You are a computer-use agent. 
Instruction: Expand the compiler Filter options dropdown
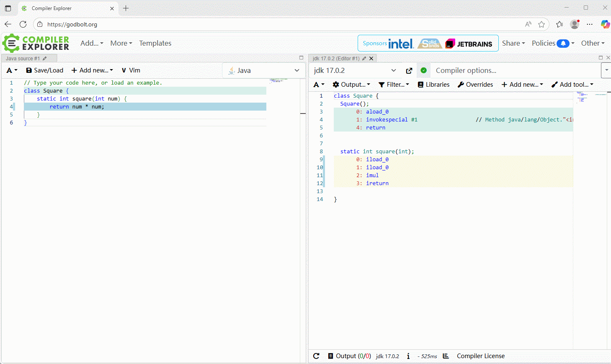point(394,85)
